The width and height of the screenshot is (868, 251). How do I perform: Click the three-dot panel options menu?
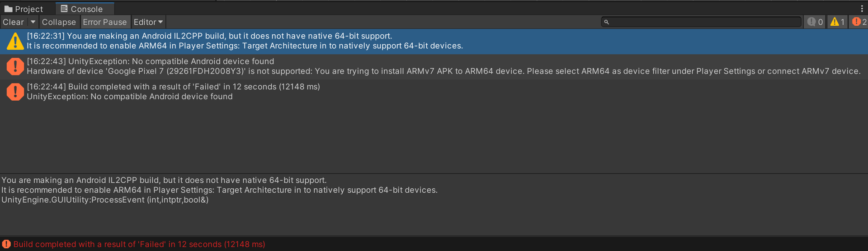(862, 9)
